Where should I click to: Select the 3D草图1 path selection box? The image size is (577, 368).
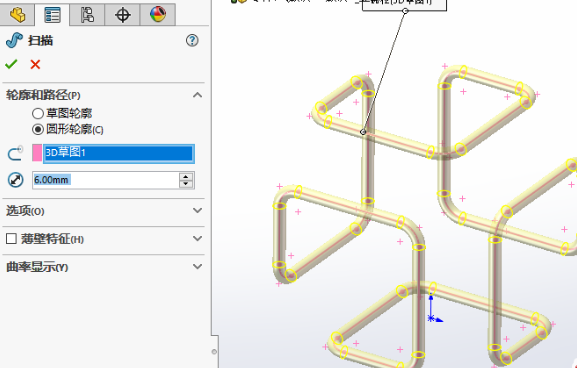point(118,153)
